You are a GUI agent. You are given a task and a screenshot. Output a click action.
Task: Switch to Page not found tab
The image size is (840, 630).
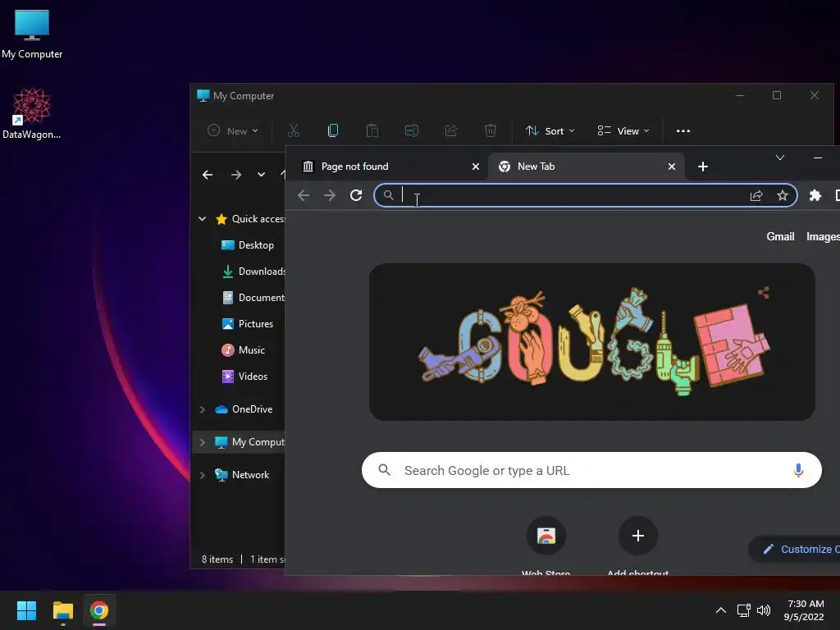pyautogui.click(x=391, y=167)
